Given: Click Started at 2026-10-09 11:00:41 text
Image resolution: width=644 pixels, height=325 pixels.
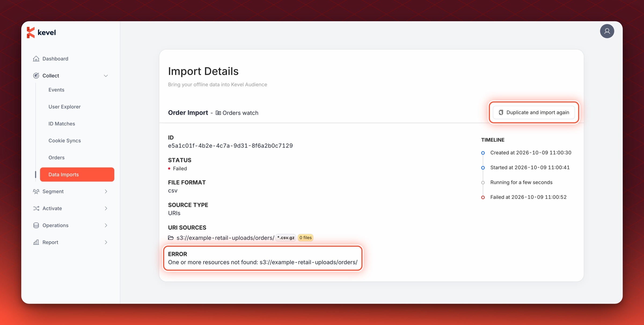Looking at the screenshot, I should click(530, 167).
